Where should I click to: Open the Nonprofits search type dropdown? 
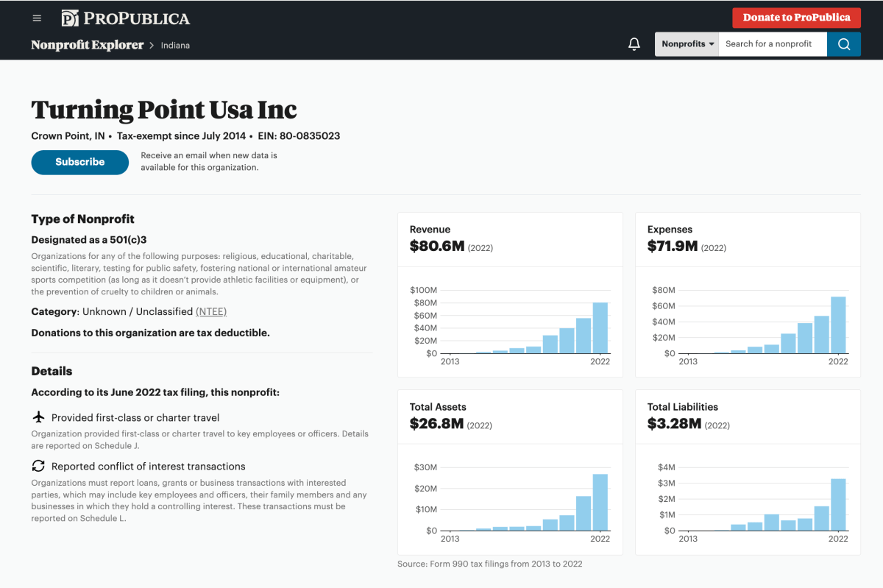[687, 44]
